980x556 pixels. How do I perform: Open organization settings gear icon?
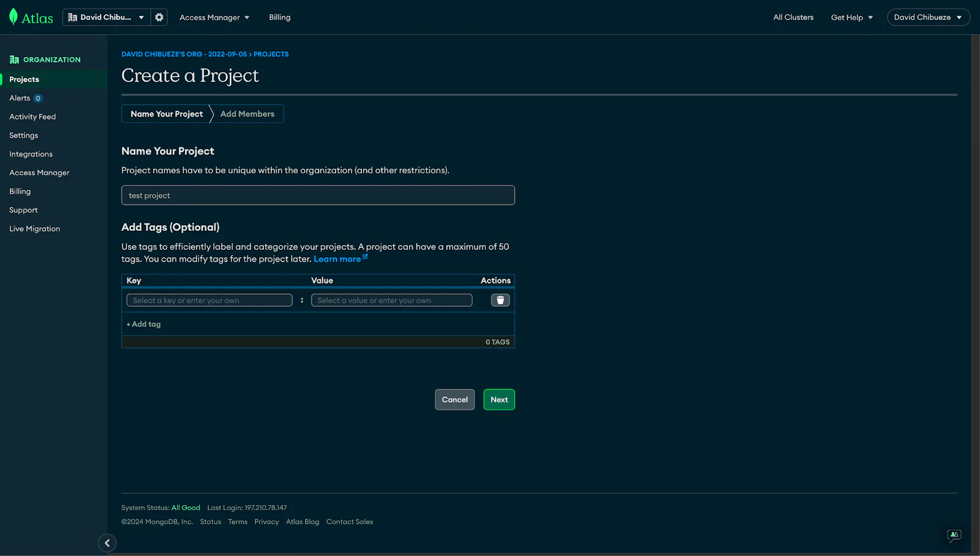point(159,17)
